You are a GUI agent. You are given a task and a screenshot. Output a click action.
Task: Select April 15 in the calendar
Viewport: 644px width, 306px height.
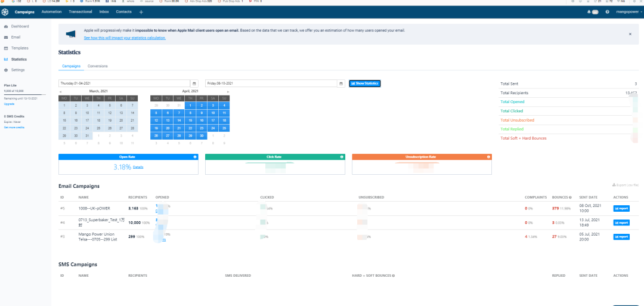[x=190, y=120]
